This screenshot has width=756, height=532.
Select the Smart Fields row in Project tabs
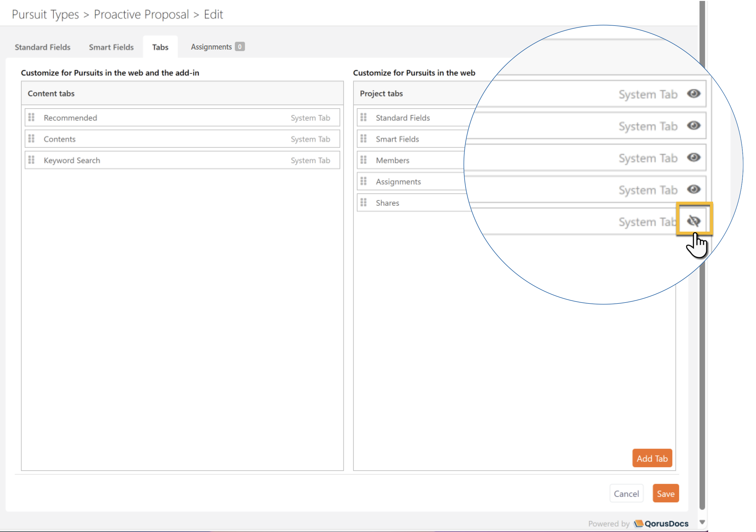(x=397, y=139)
